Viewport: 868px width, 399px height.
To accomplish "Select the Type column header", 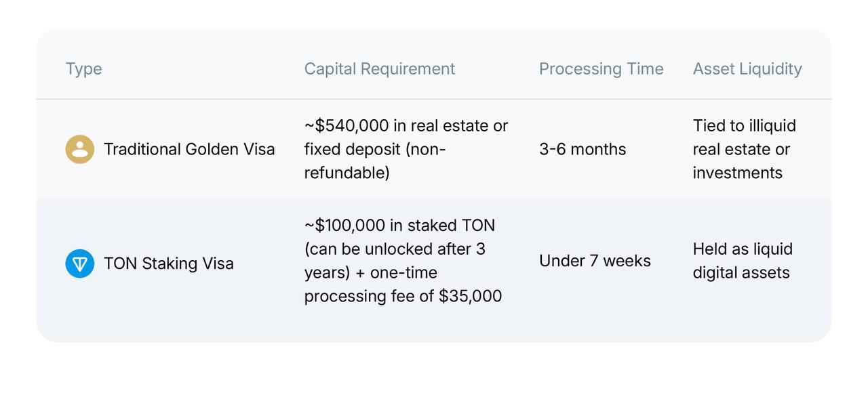I will (x=83, y=68).
